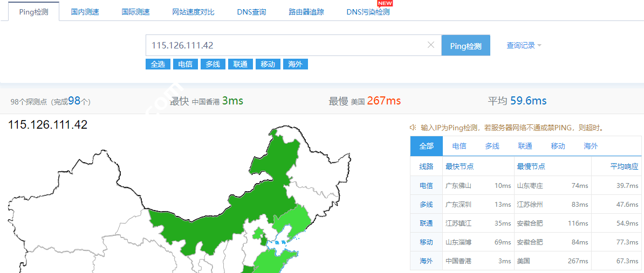This screenshot has height=273, width=644.
Task: Open 路由器追踪 tab
Action: click(306, 12)
